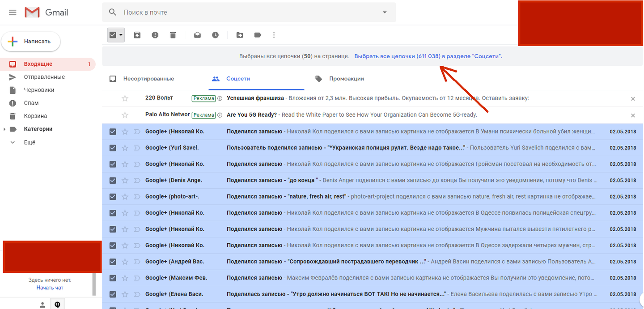Open the main hamburger menu
Screen dimensions: 644x309
point(13,13)
